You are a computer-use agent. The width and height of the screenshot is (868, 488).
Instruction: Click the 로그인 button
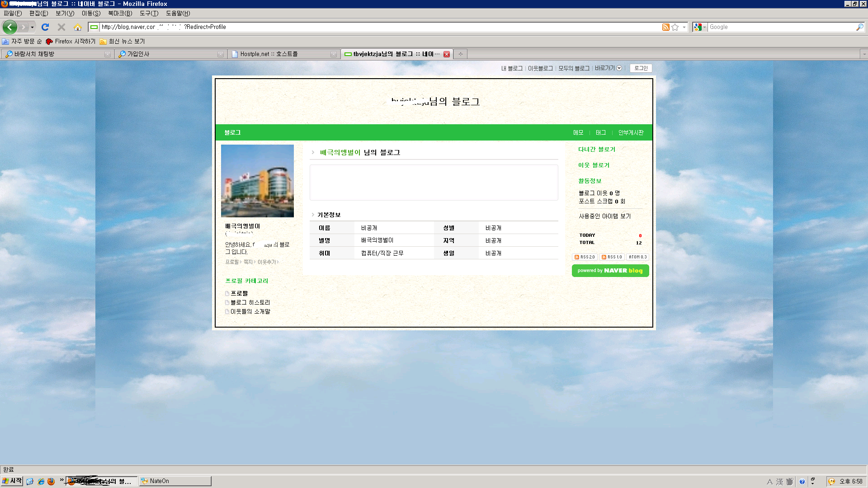pos(641,68)
